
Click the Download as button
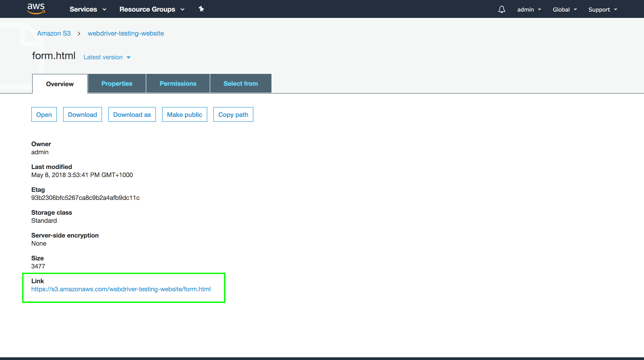132,114
